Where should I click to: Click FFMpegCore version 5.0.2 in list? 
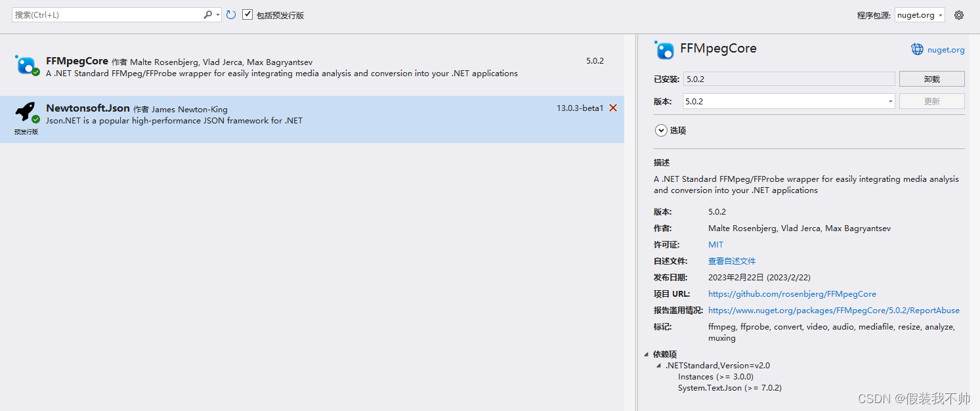595,61
